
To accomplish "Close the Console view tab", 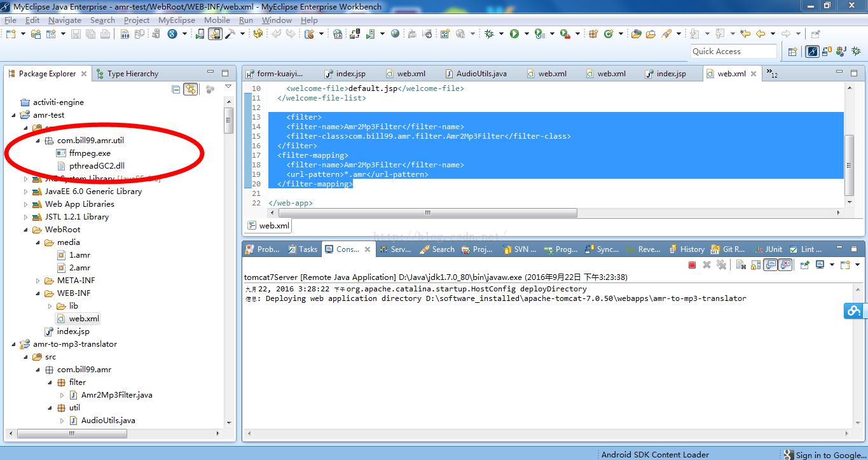I will (x=368, y=249).
